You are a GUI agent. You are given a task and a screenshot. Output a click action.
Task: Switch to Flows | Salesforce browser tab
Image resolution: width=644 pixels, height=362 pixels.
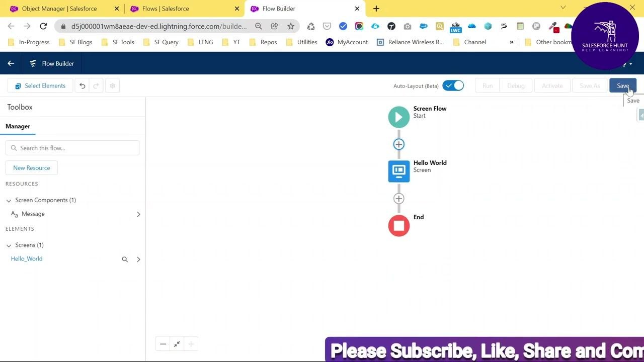tap(185, 9)
